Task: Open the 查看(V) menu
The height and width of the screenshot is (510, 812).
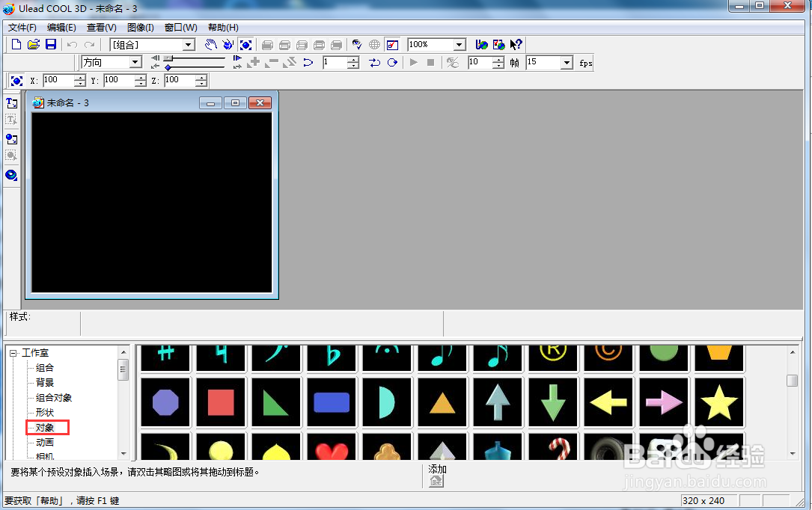Action: [x=102, y=28]
